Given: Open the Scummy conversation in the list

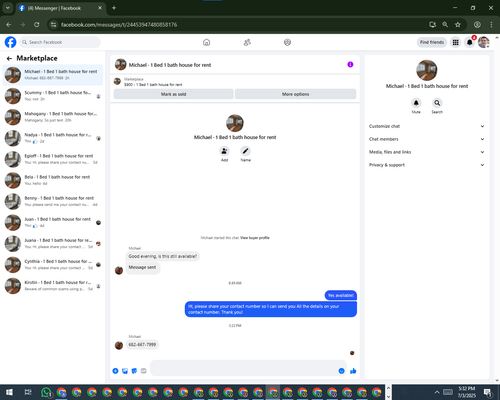Looking at the screenshot, I should tap(53, 96).
